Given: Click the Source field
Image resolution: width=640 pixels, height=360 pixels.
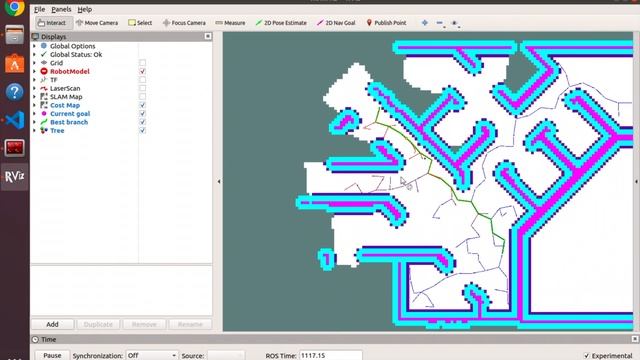Looking at the screenshot, I should click(226, 355).
